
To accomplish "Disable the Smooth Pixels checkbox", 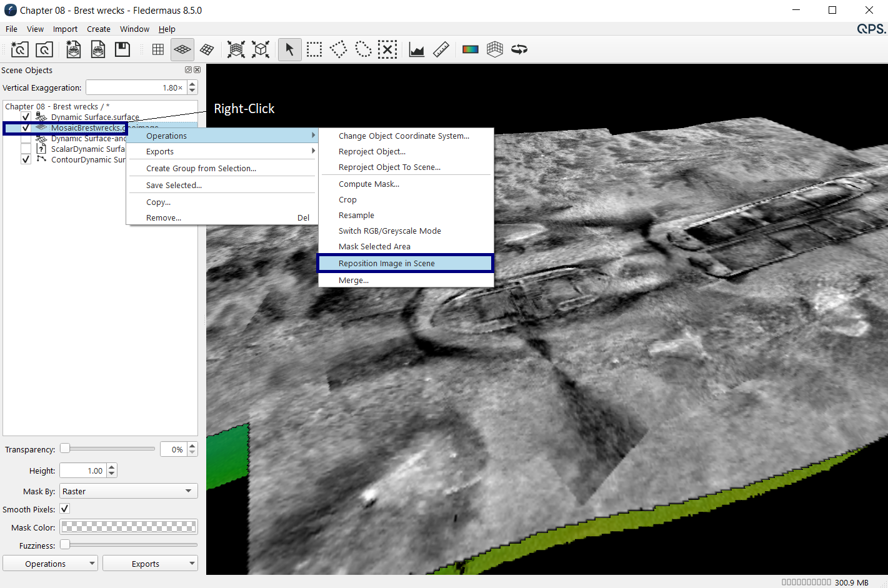I will point(65,509).
